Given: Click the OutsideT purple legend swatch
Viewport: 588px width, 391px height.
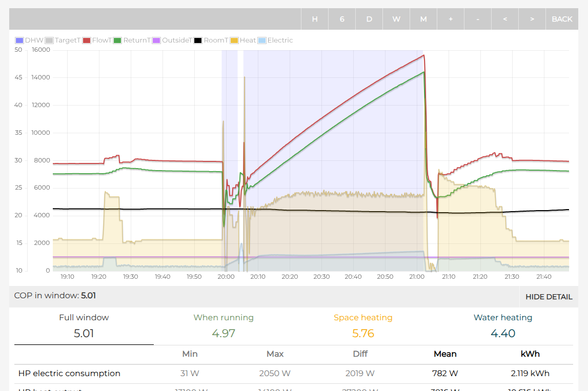Looking at the screenshot, I should 157,40.
